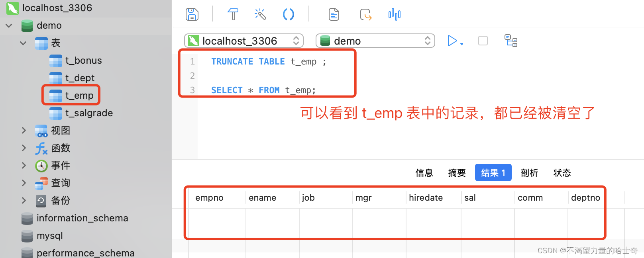Switch to the 剖析 tab
This screenshot has height=258, width=644.
click(x=529, y=173)
